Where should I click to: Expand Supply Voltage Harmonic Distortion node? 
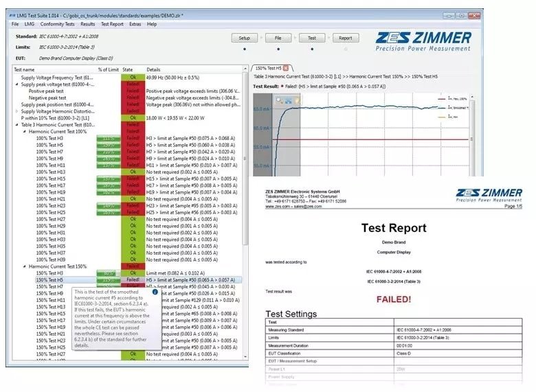17,111
